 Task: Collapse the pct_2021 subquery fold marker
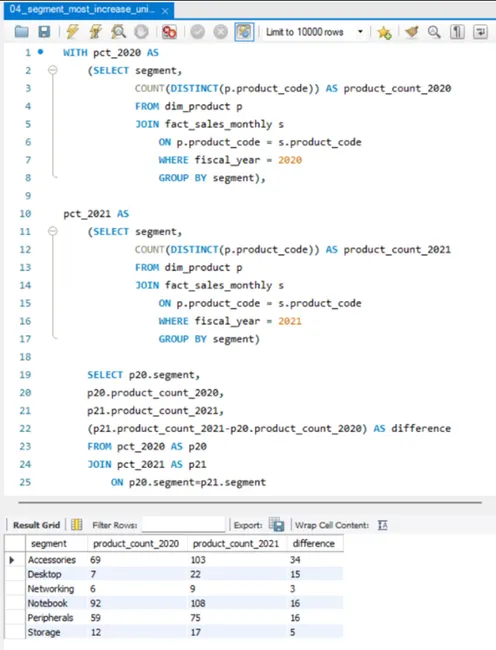[53, 231]
